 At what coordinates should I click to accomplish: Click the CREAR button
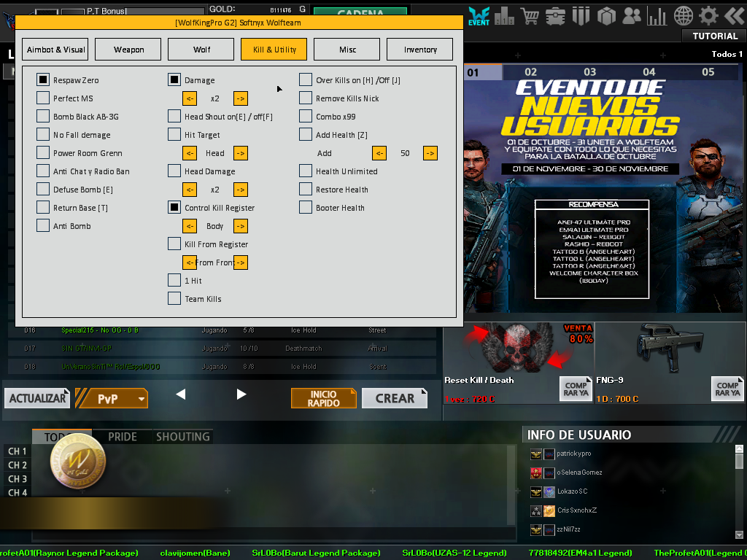395,399
